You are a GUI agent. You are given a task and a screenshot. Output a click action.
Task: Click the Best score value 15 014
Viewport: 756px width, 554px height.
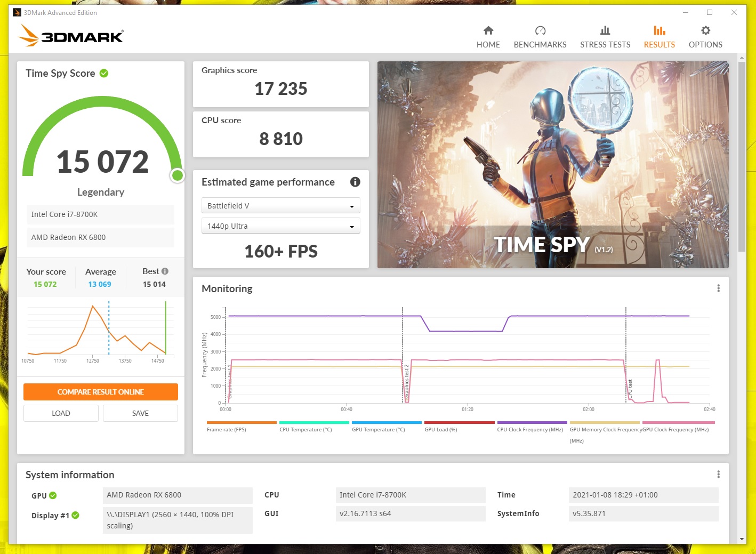click(x=154, y=284)
